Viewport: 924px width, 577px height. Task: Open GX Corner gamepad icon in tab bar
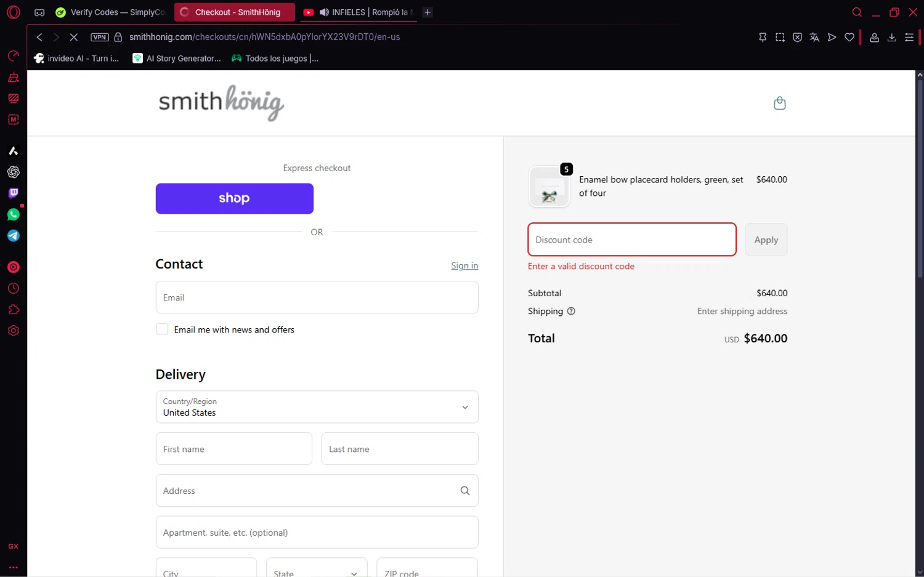39,12
